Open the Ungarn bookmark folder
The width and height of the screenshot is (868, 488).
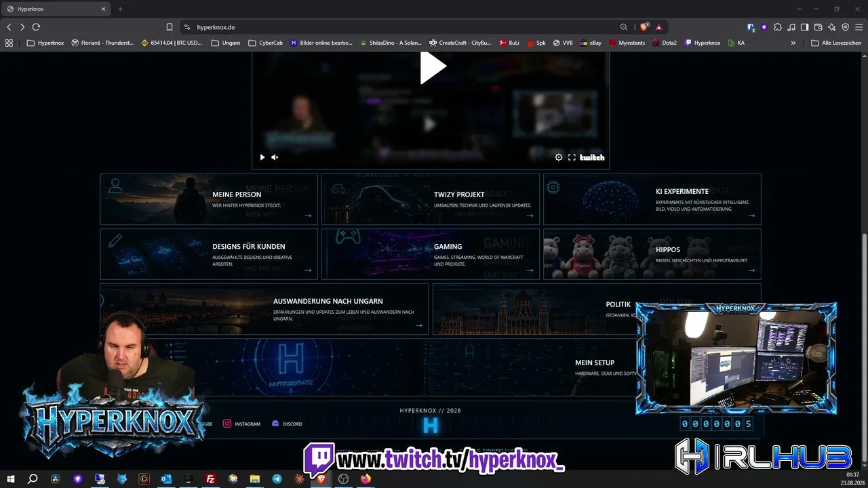click(x=226, y=43)
